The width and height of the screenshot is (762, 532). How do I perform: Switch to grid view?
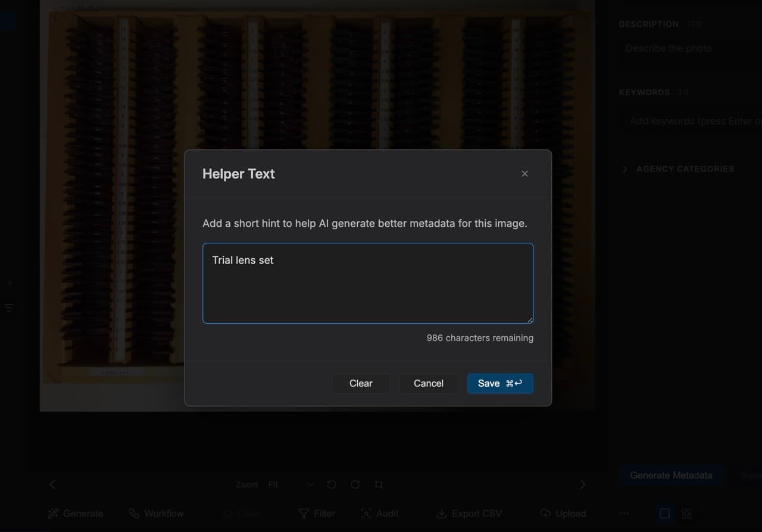pos(687,514)
